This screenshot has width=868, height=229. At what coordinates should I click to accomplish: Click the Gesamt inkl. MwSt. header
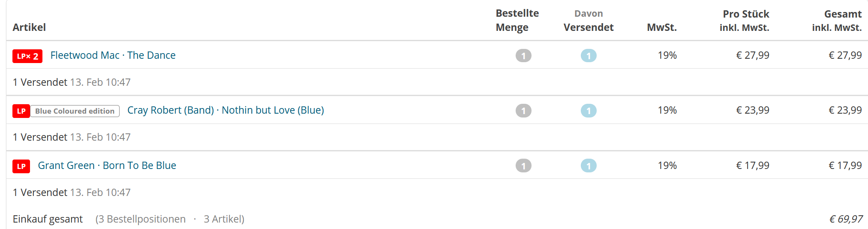(837, 21)
